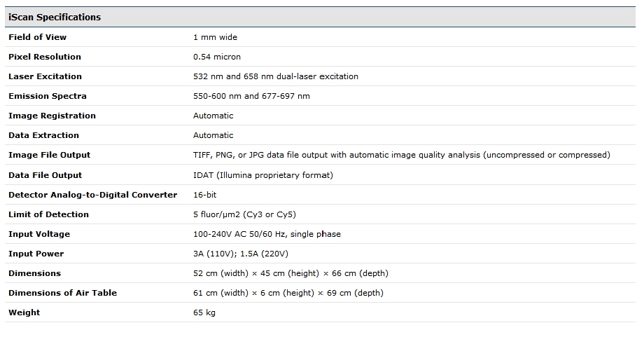
Task: Select the Laser Excitation label
Action: [x=45, y=76]
